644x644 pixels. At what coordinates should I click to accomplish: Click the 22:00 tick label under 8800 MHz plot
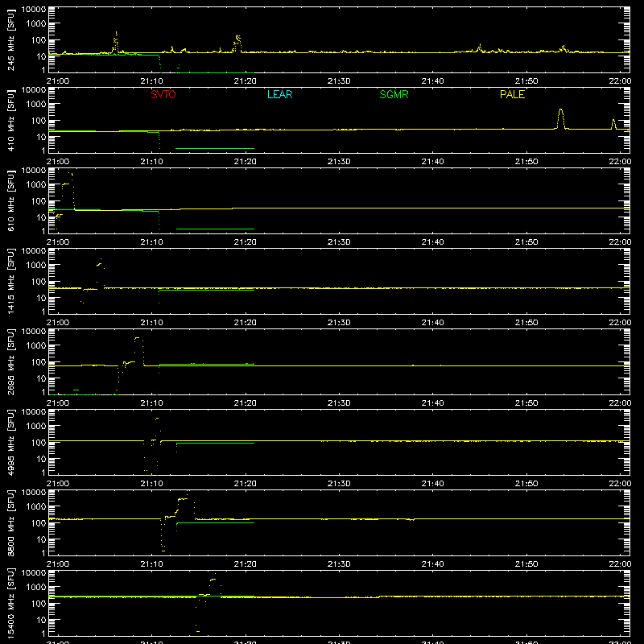(620, 564)
